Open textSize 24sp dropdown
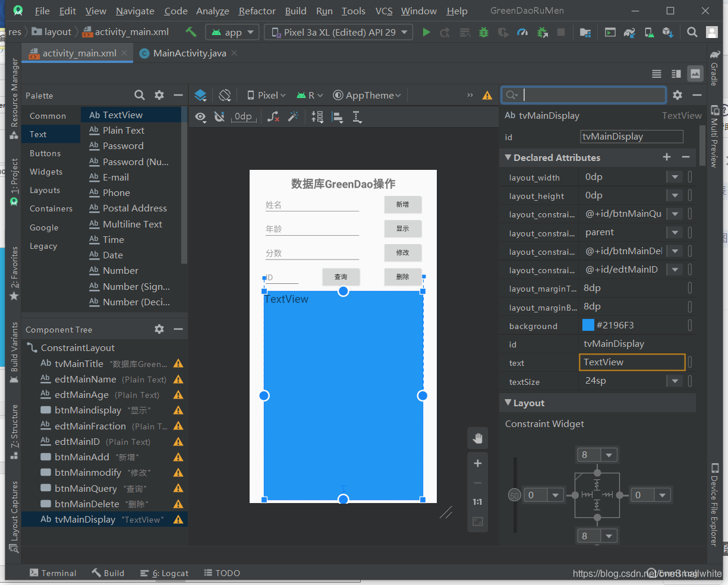The width and height of the screenshot is (728, 585). [x=675, y=381]
